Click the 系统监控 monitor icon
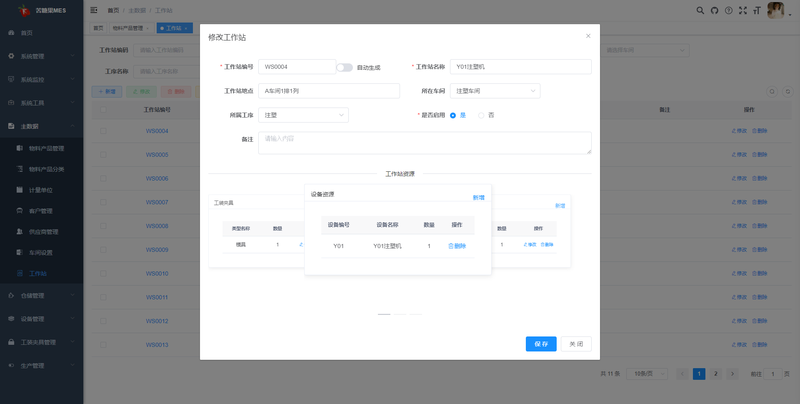Screen dimensions: 800x404 pyautogui.click(x=11, y=79)
